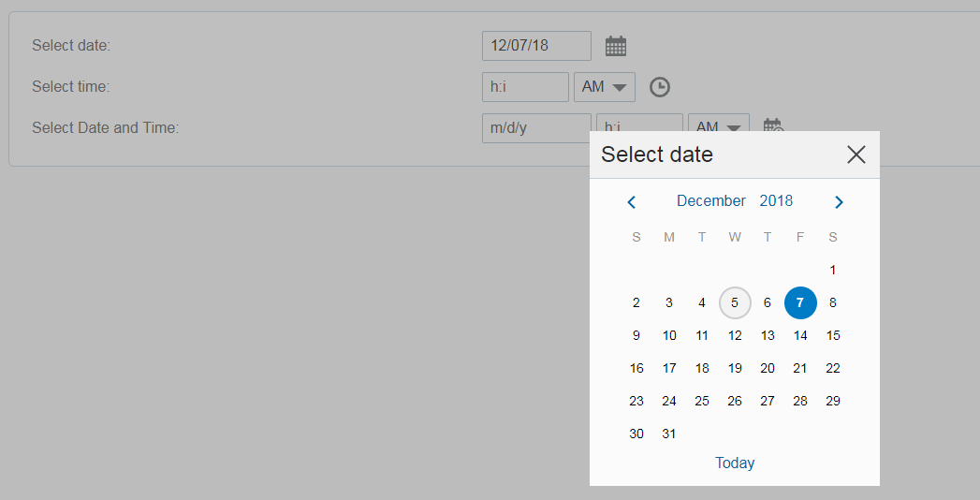The height and width of the screenshot is (500, 980).
Task: Click the Select date input field
Action: point(536,46)
